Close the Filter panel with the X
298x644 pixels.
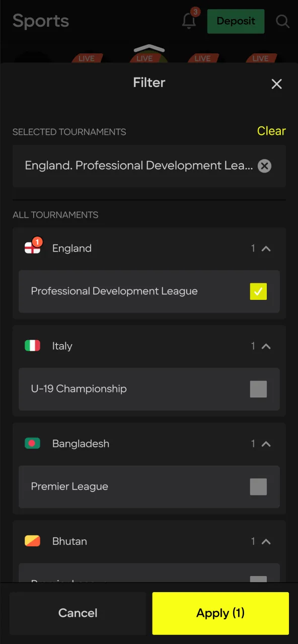click(276, 84)
